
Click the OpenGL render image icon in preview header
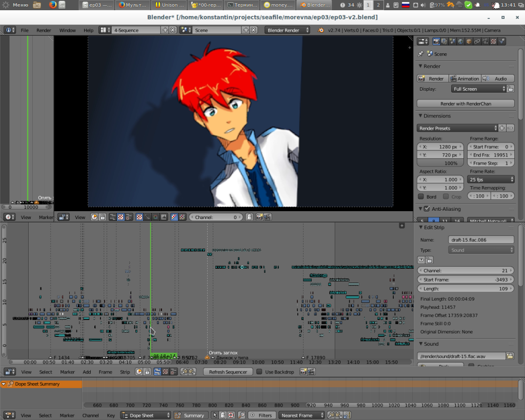click(x=259, y=217)
